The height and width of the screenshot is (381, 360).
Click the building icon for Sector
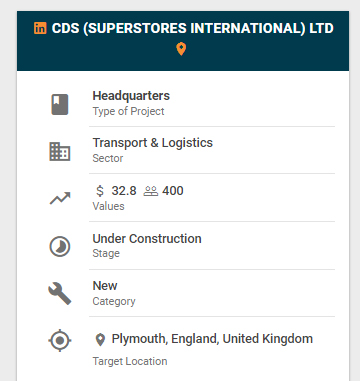pos(60,152)
